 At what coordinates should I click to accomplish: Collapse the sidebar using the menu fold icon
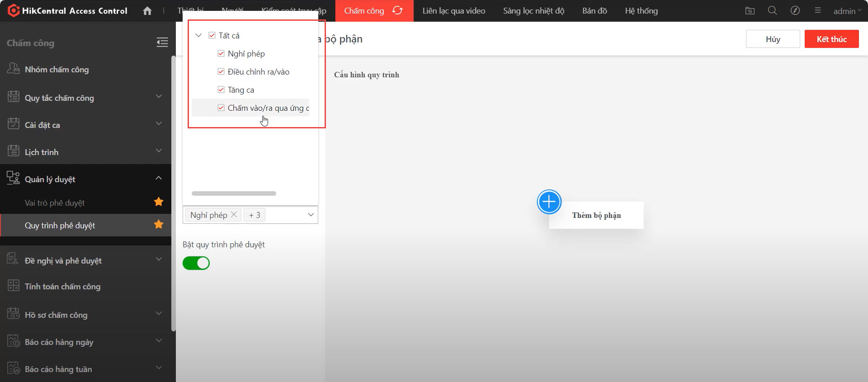point(162,42)
